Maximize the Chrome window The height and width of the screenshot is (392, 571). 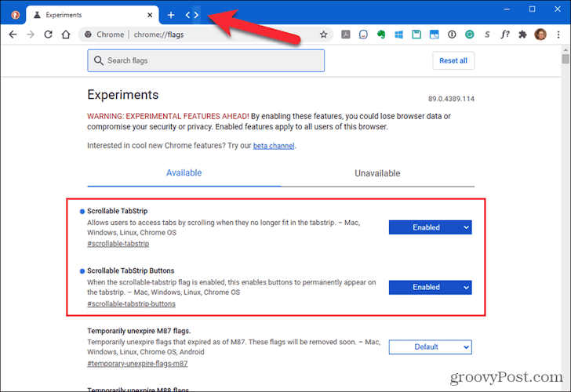pos(532,9)
